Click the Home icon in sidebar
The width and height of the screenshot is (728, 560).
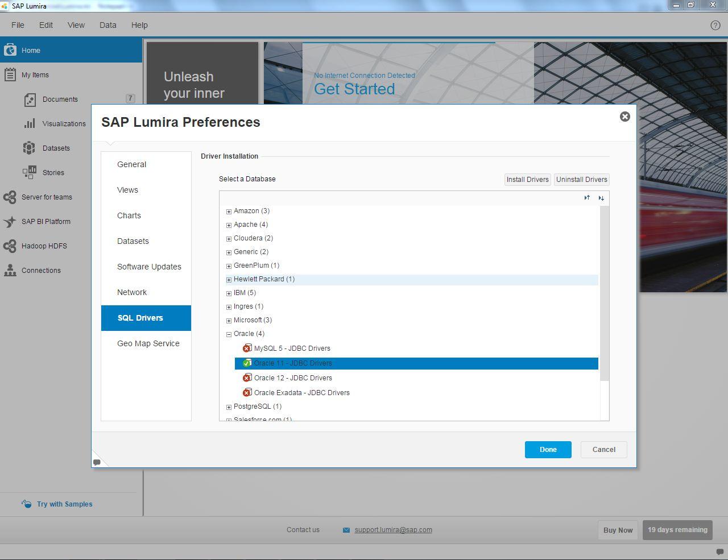[x=10, y=50]
